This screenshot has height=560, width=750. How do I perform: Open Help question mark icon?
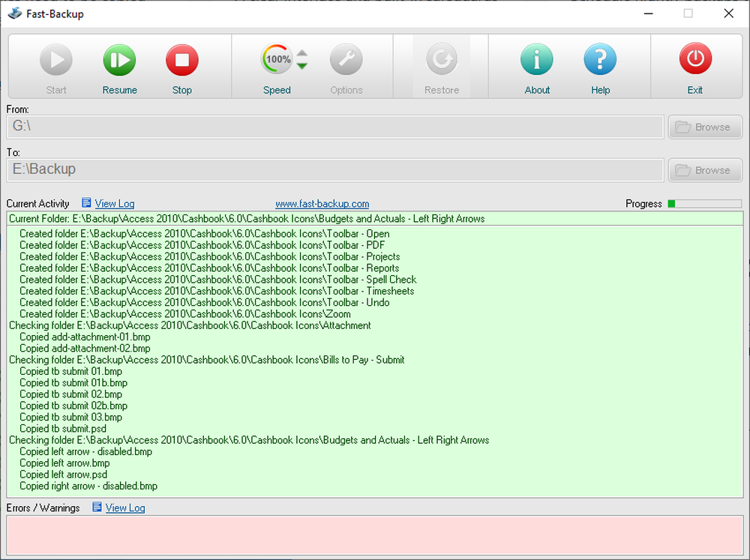pyautogui.click(x=600, y=59)
